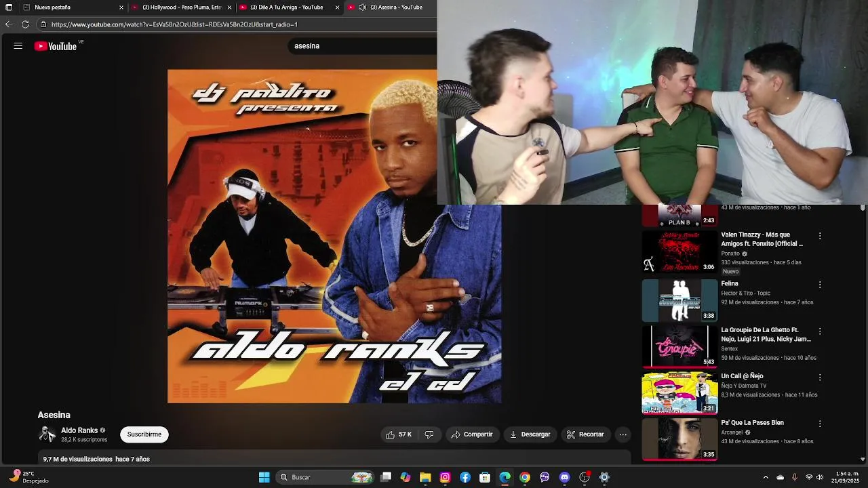Click the Aldo Ranks El CD video player

pos(334,237)
